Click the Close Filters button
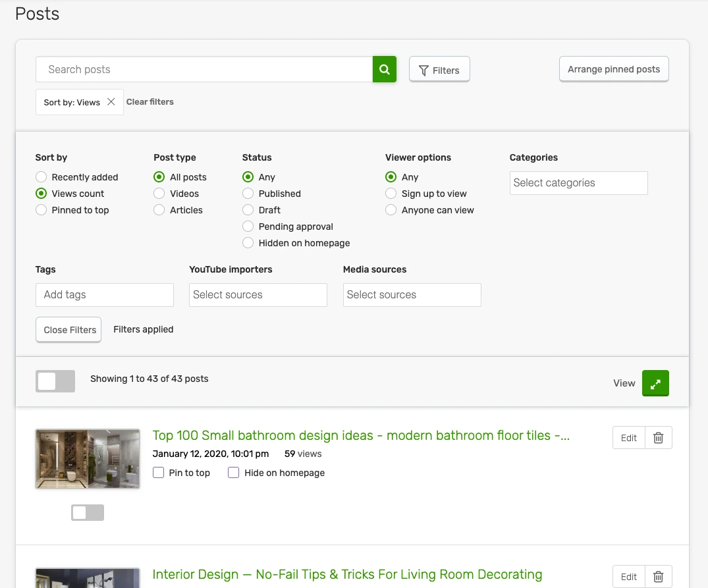708x588 pixels. pos(68,329)
